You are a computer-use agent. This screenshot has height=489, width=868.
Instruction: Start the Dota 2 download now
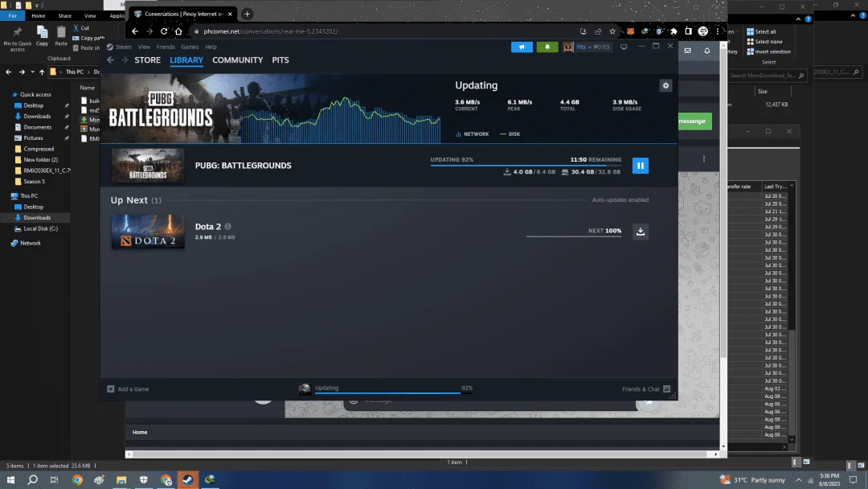(640, 232)
